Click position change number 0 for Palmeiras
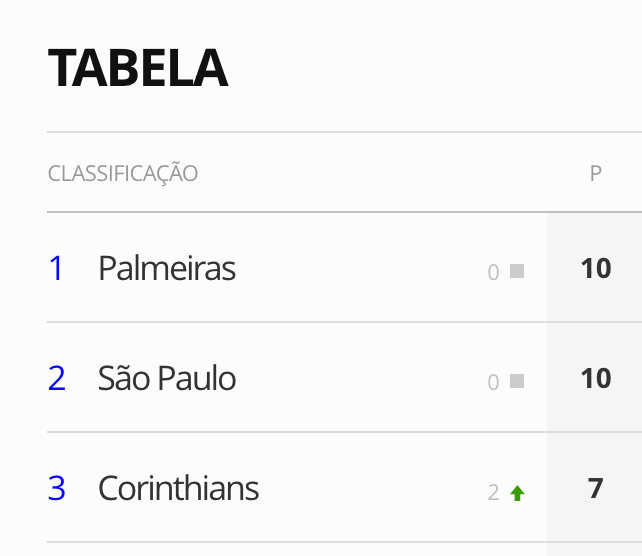The height and width of the screenshot is (556, 642). click(x=493, y=272)
